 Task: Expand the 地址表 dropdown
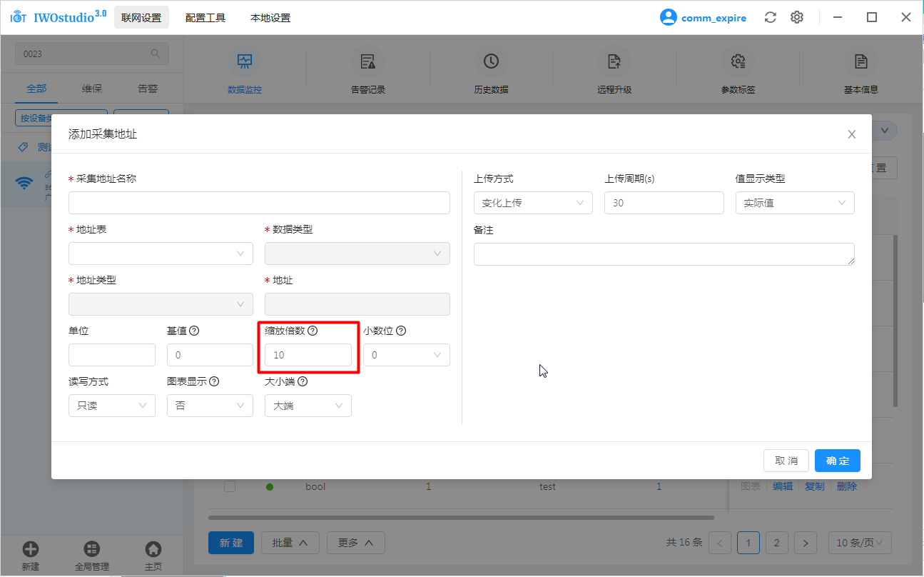(x=161, y=254)
